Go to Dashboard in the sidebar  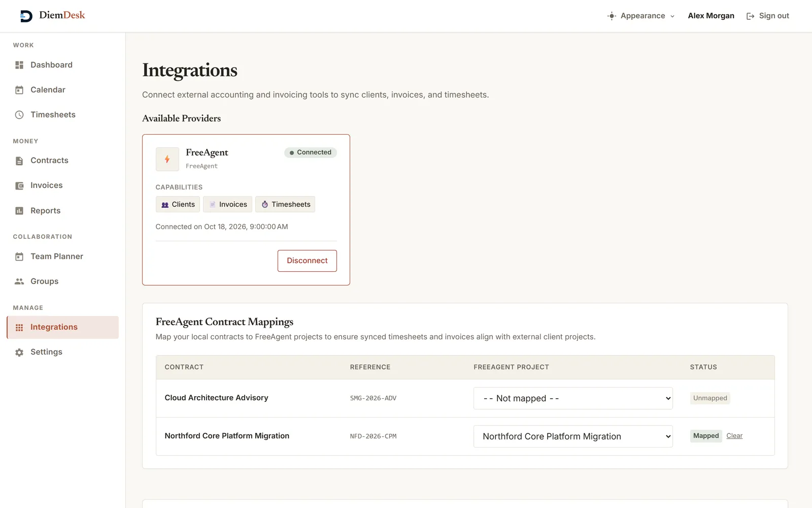(63, 65)
